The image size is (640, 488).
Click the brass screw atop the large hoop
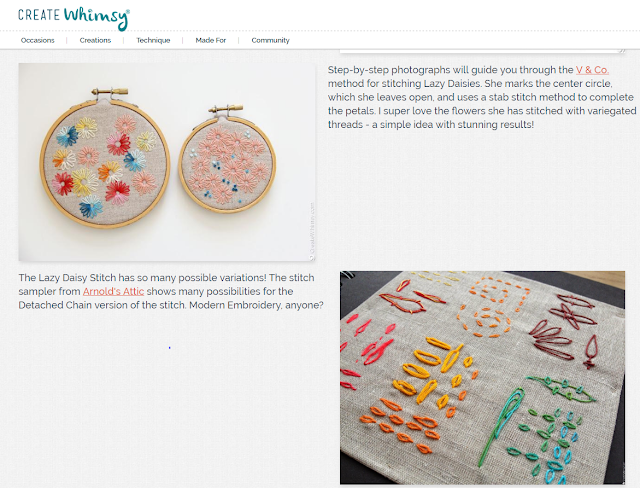point(109,91)
